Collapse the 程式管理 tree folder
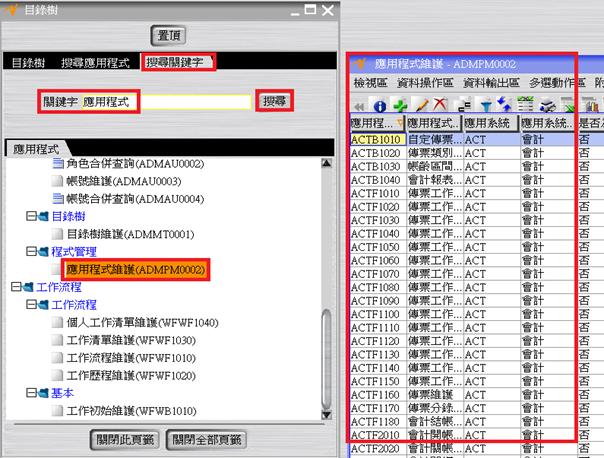Image resolution: width=604 pixels, height=458 pixels. (x=30, y=252)
